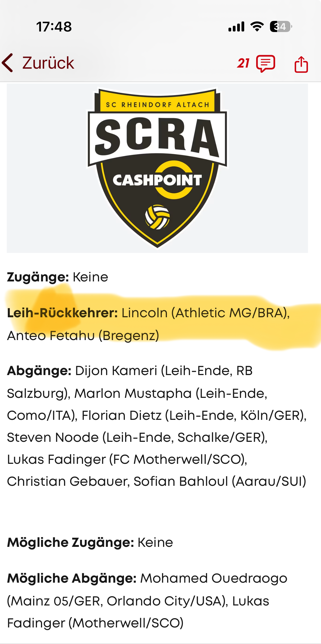Viewport: 321px width, 644px height.
Task: Tap the SCRA club logo image
Action: (157, 168)
